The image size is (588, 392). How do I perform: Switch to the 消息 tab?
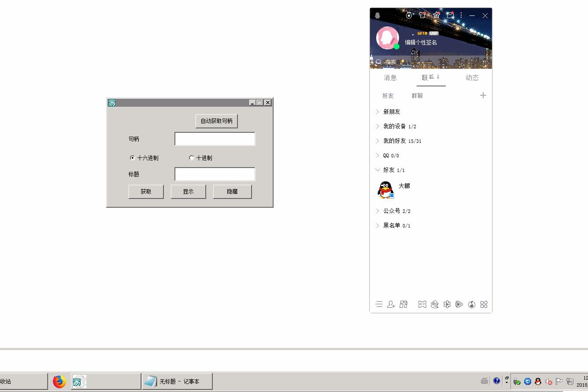(x=390, y=78)
